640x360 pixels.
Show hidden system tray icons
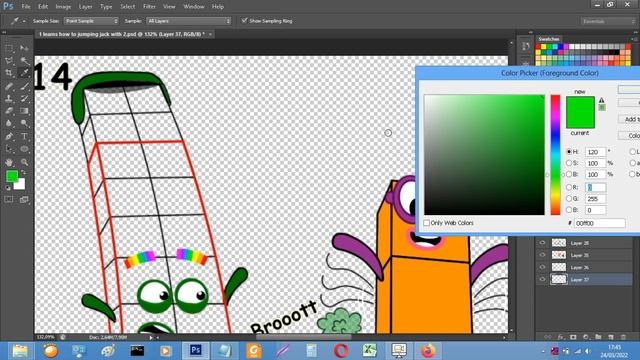point(543,351)
